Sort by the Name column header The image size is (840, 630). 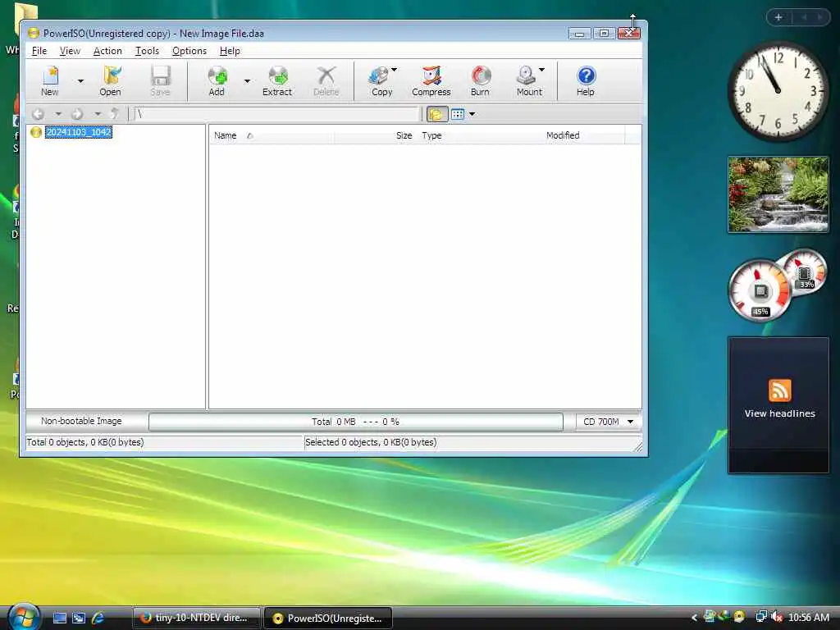[x=271, y=135]
